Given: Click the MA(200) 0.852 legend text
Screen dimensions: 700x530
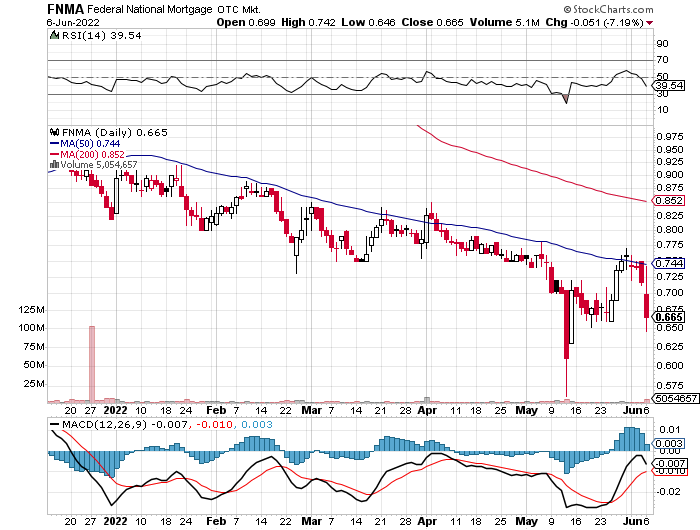Looking at the screenshot, I should tap(92, 154).
